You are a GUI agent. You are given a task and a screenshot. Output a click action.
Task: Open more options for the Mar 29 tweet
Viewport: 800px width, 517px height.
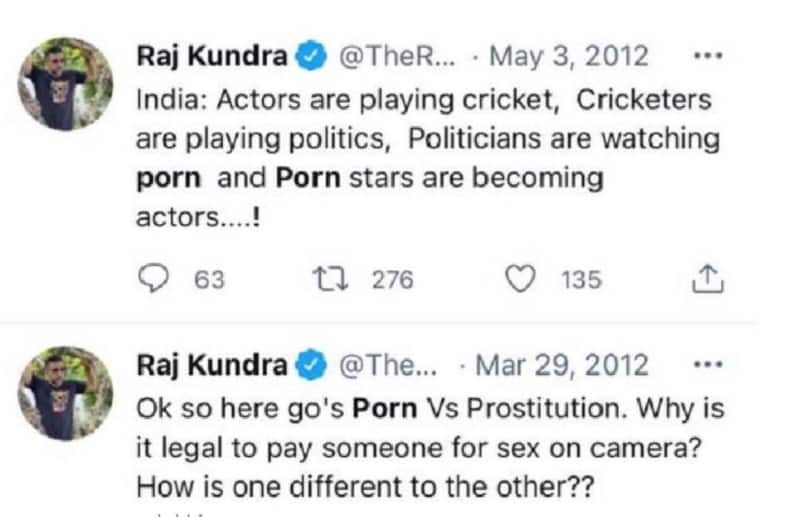coord(707,364)
